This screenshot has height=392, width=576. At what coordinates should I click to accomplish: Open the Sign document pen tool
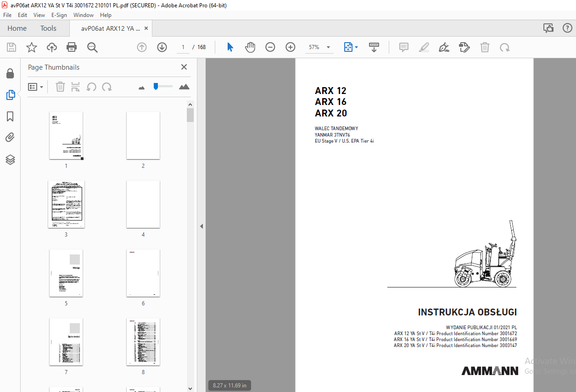(444, 47)
